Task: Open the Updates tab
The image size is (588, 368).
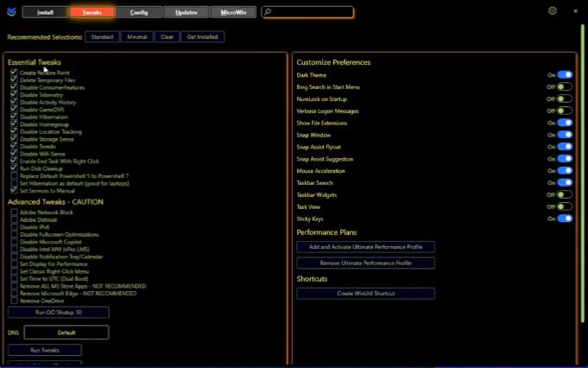Action: [187, 12]
